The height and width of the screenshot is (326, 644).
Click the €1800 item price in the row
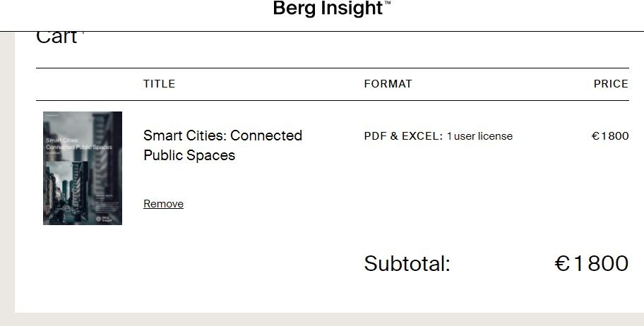coord(610,136)
